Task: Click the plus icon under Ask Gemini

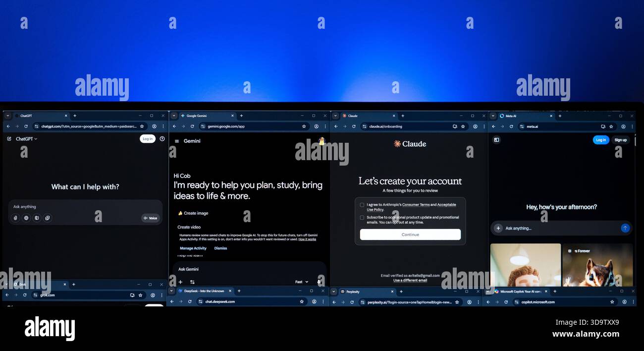Action: coord(180,282)
